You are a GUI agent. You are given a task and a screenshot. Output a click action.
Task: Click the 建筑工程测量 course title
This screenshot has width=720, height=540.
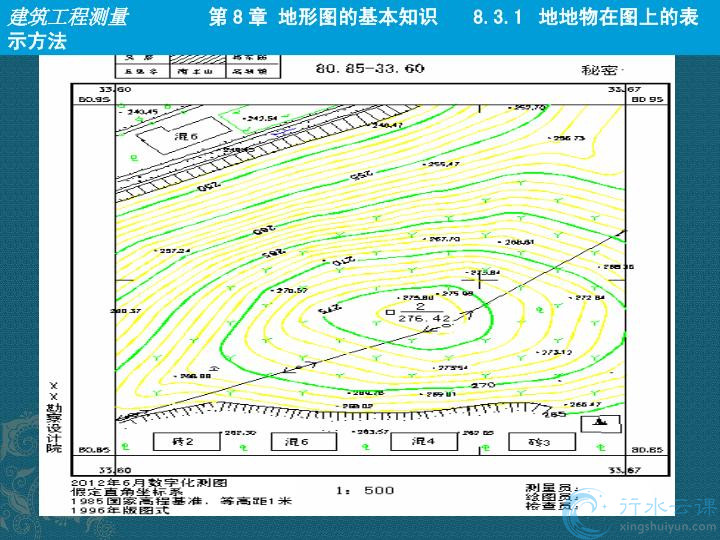click(x=68, y=19)
